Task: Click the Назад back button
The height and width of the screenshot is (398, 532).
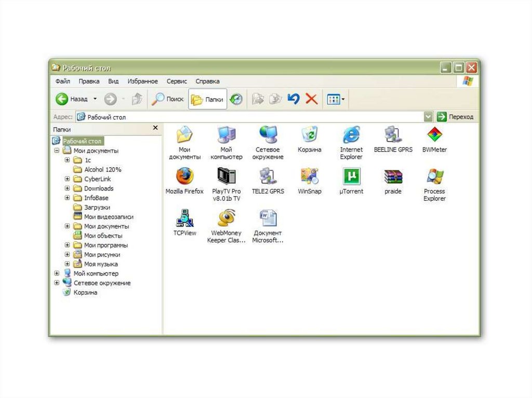Action: [x=72, y=99]
